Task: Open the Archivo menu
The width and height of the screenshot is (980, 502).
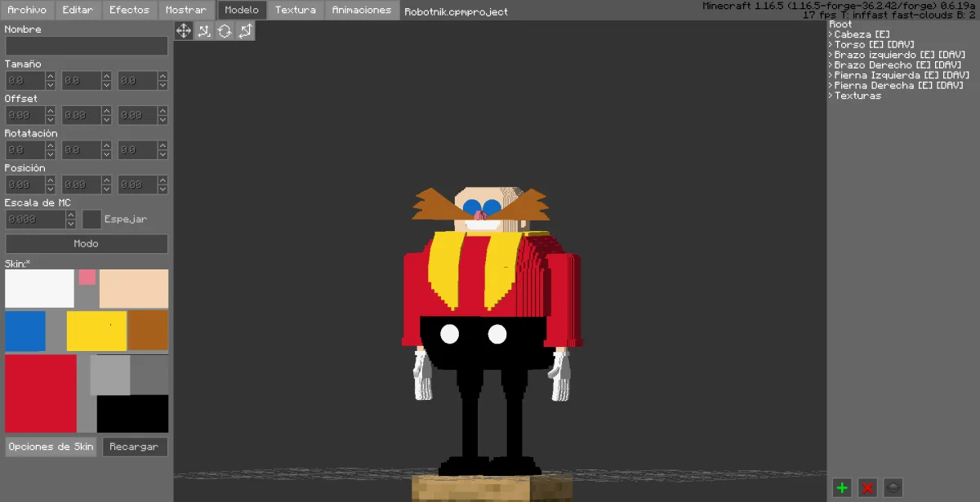Action: (27, 11)
